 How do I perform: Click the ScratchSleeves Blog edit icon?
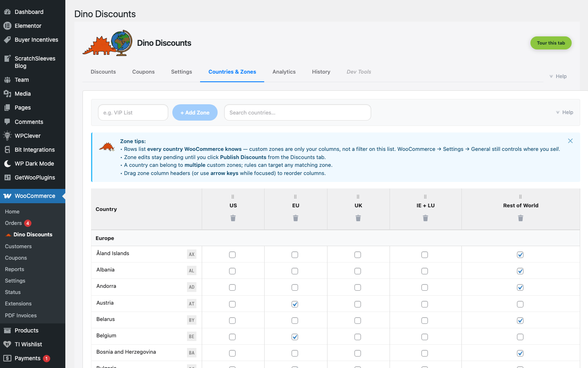7,58
